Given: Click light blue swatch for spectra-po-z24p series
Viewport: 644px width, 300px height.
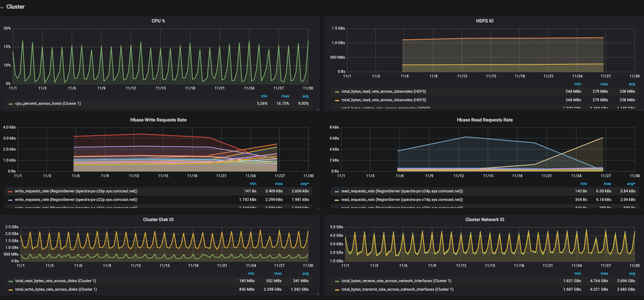Looking at the screenshot, I should pyautogui.click(x=337, y=191).
